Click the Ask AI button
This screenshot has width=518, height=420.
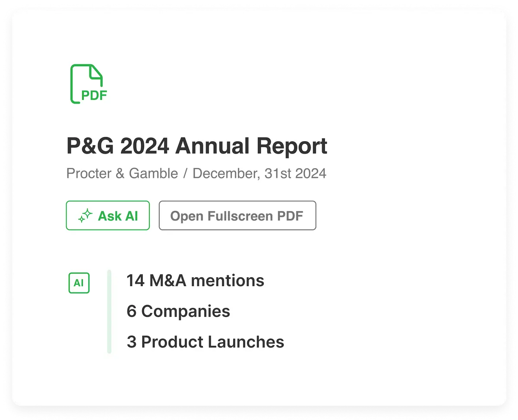pos(108,215)
